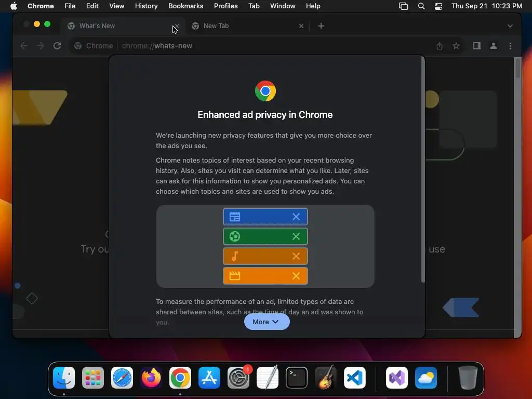Launch Visual Studio Code from the dock
Screen dimensions: 532x399
pos(355,378)
